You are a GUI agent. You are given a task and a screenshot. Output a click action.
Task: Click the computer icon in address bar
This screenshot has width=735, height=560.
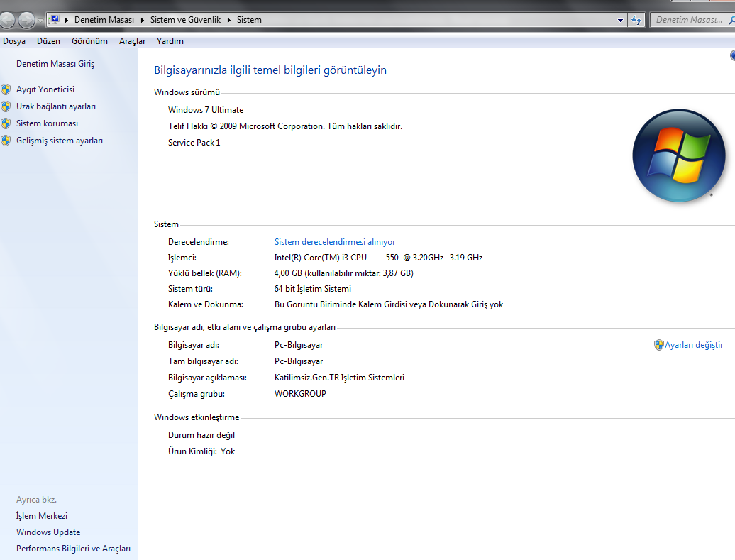click(55, 20)
